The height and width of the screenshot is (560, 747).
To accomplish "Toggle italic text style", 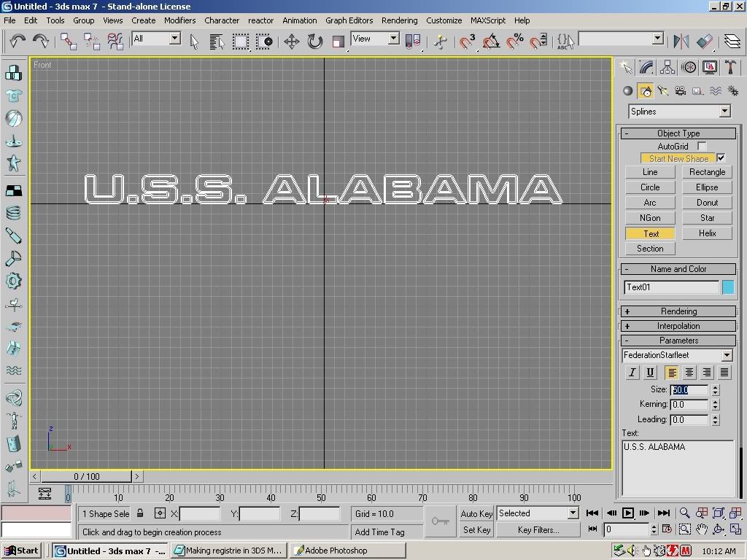I will [x=632, y=373].
